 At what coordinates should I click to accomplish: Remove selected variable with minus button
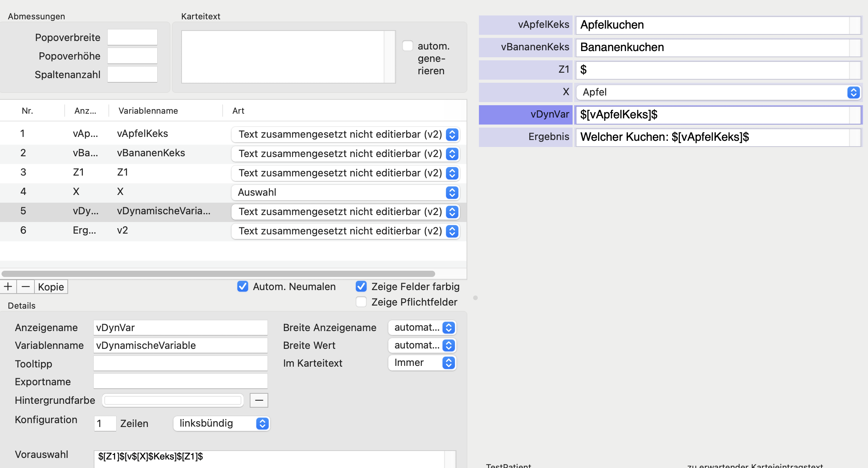point(26,287)
